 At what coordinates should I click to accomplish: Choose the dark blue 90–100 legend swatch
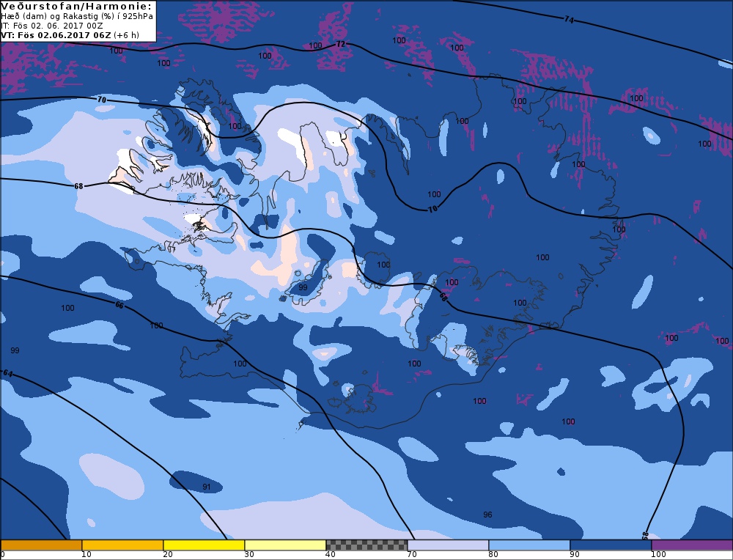611,545
